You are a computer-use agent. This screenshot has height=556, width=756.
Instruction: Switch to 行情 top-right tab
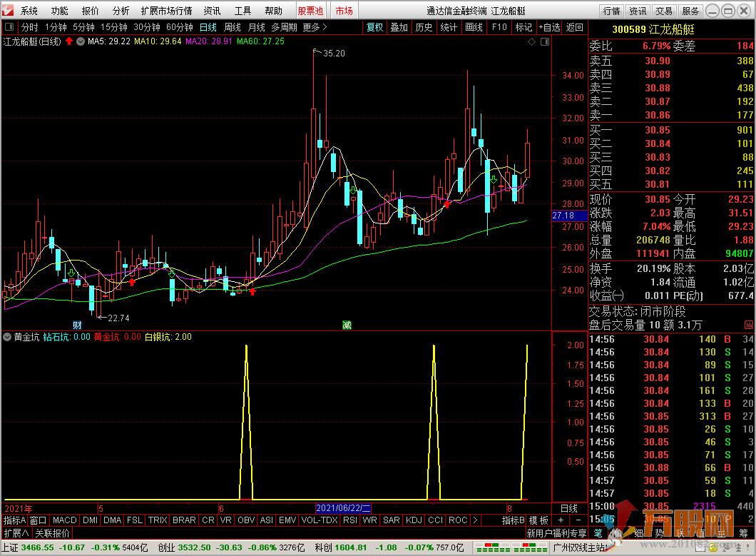[611, 11]
